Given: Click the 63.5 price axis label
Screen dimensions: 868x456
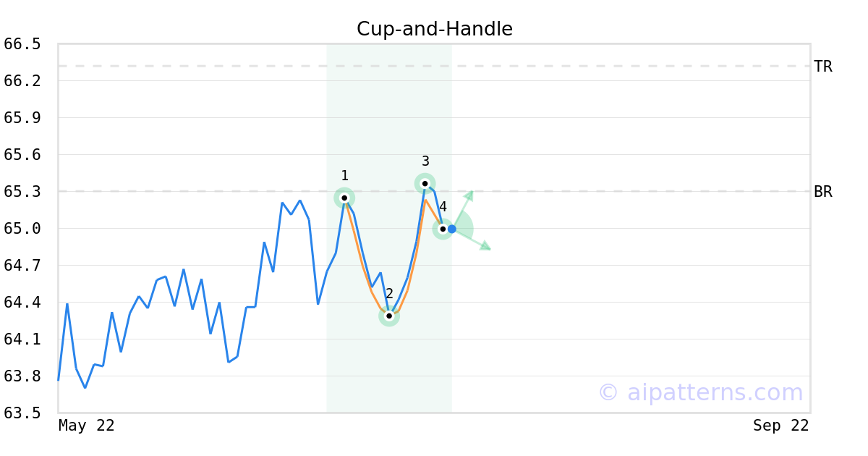Looking at the screenshot, I should (22, 413).
